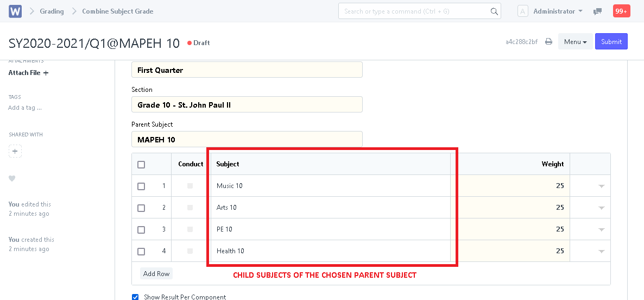
Task: Go to the Grading breadcrumb
Action: pyautogui.click(x=52, y=11)
